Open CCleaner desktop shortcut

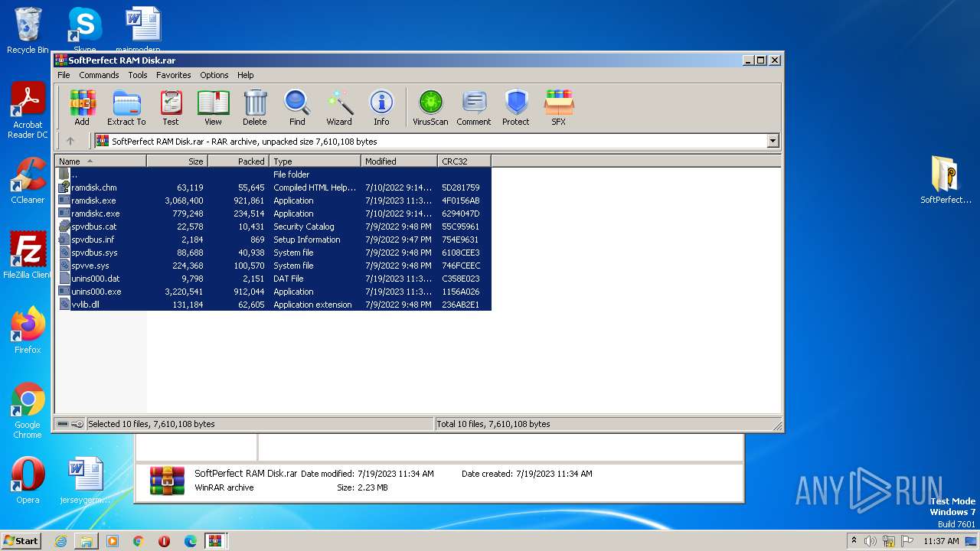tap(28, 181)
